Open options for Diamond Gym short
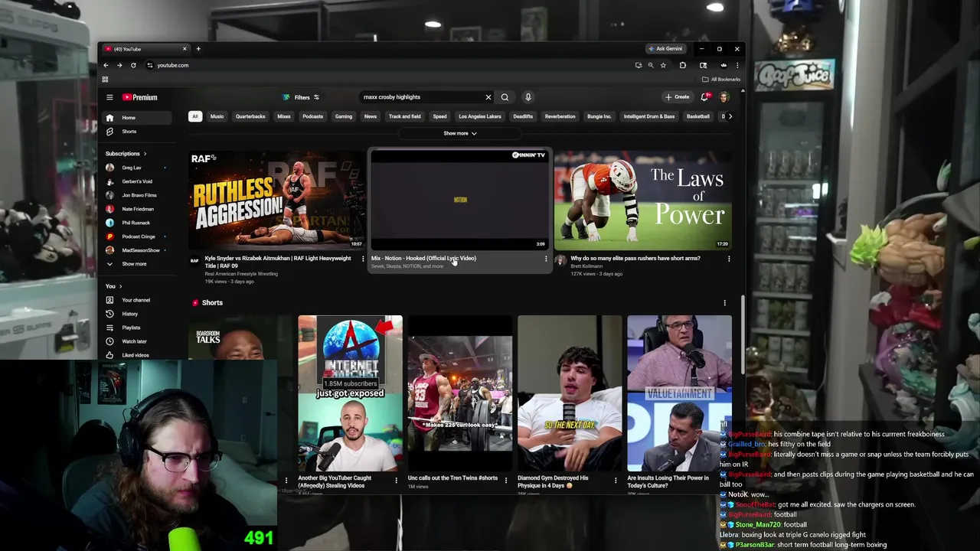Image resolution: width=980 pixels, height=551 pixels. pos(616,481)
